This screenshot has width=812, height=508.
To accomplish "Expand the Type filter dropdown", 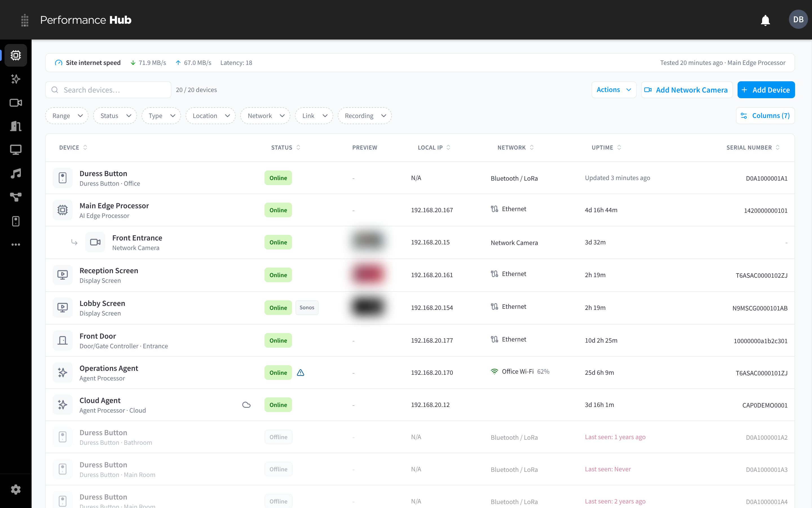I will [161, 116].
